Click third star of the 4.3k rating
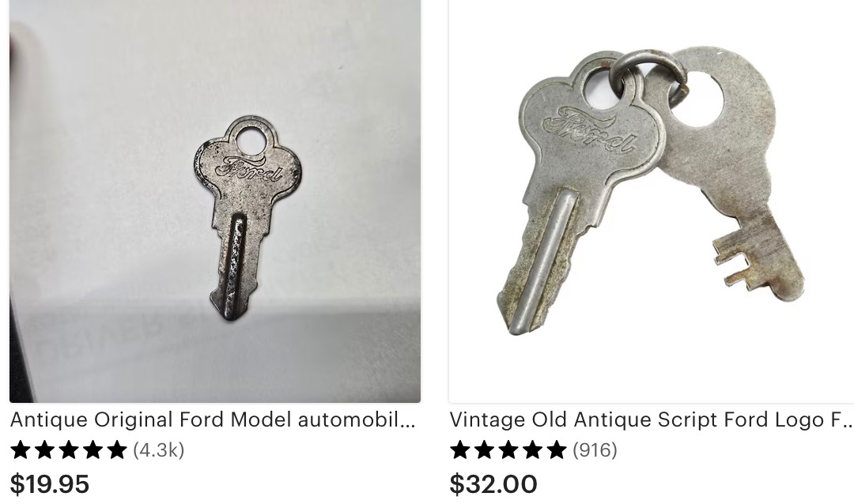Image resolution: width=854 pixels, height=504 pixels. coord(69,450)
